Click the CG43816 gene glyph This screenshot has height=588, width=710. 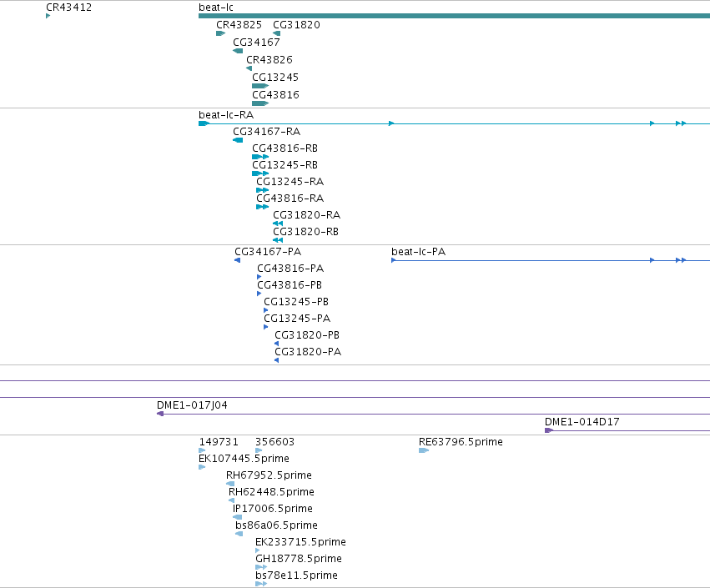tap(260, 103)
